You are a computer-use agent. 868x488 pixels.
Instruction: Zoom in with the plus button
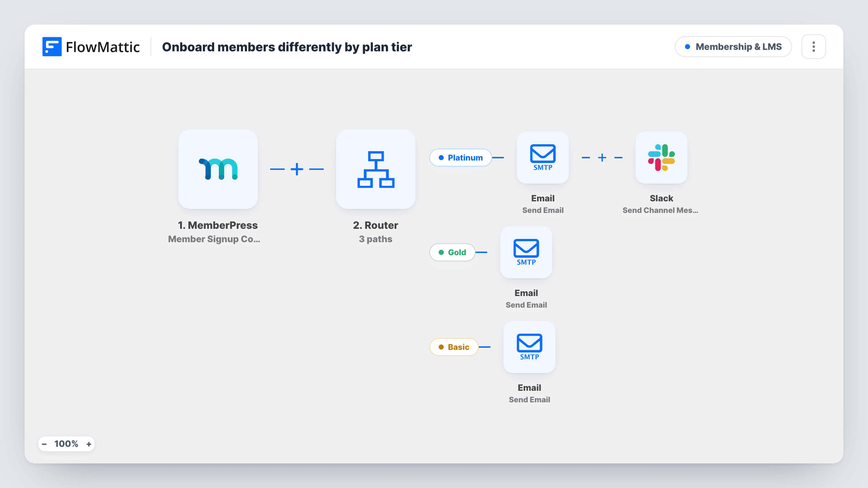click(x=89, y=444)
